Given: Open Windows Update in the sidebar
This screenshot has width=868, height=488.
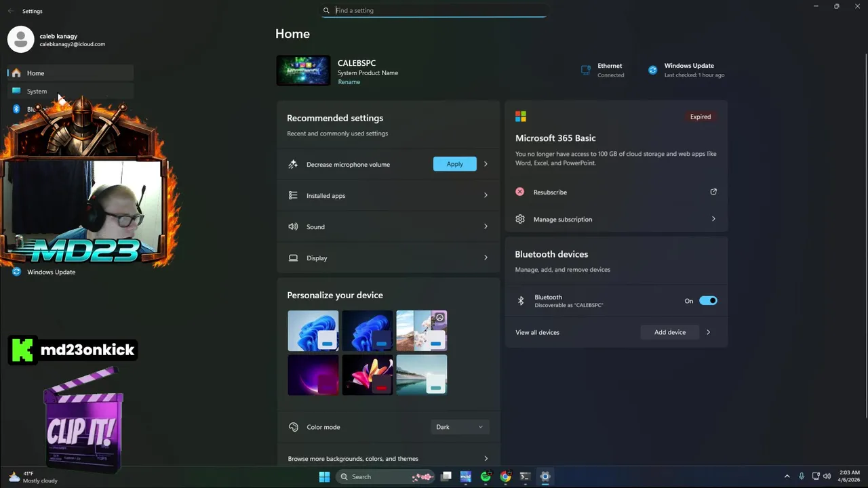Looking at the screenshot, I should 51,272.
